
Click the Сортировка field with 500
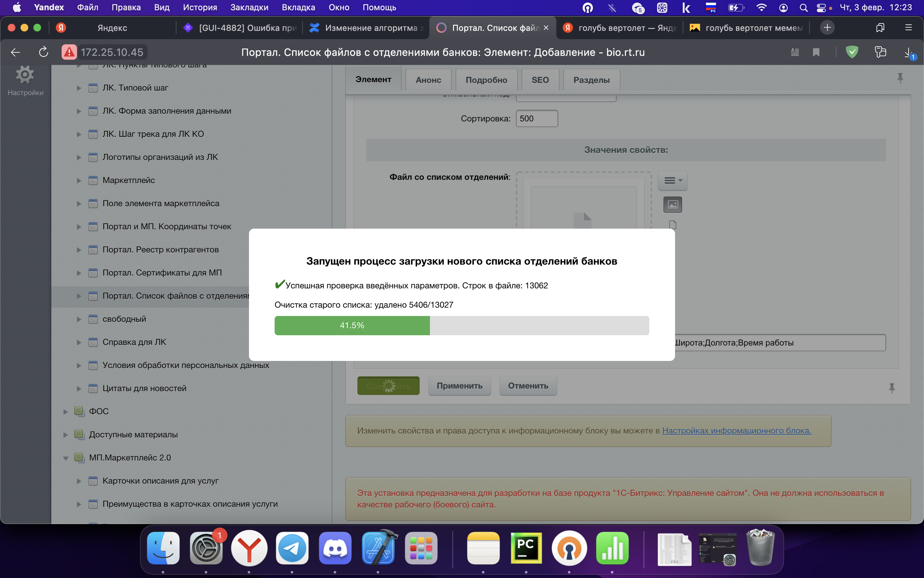click(536, 118)
